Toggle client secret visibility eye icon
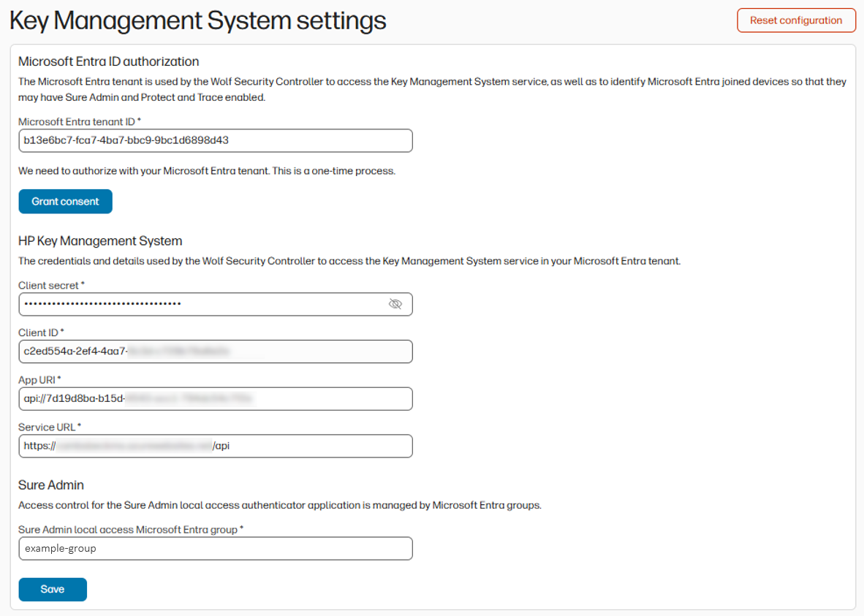The image size is (864, 616). 395,304
